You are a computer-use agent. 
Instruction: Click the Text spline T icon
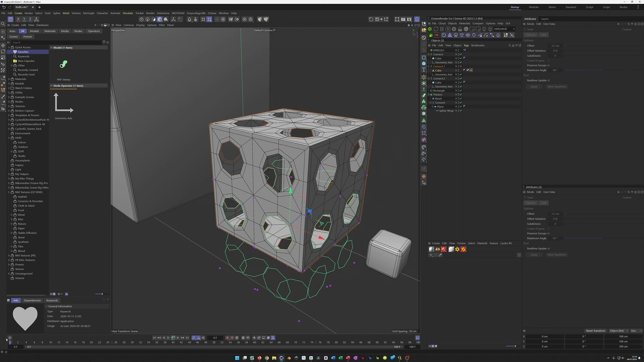[x=424, y=69]
